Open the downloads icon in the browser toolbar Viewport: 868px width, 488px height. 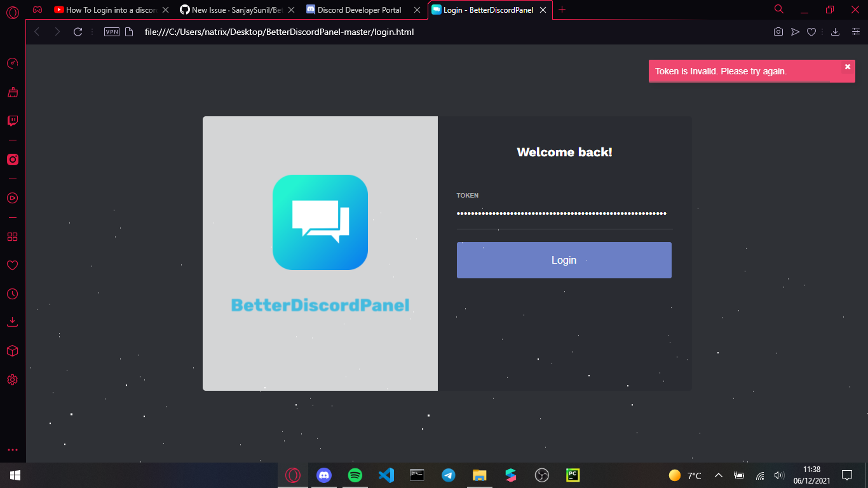click(x=836, y=32)
